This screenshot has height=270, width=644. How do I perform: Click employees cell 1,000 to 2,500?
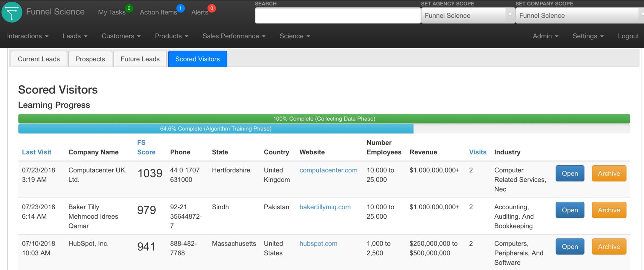coord(379,249)
